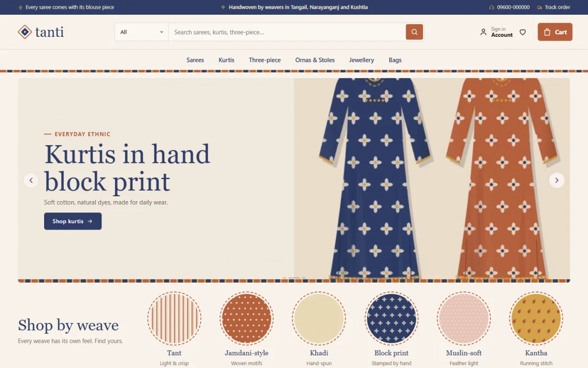The image size is (588, 368).
Task: Click the Khadi weave label
Action: pos(319,353)
